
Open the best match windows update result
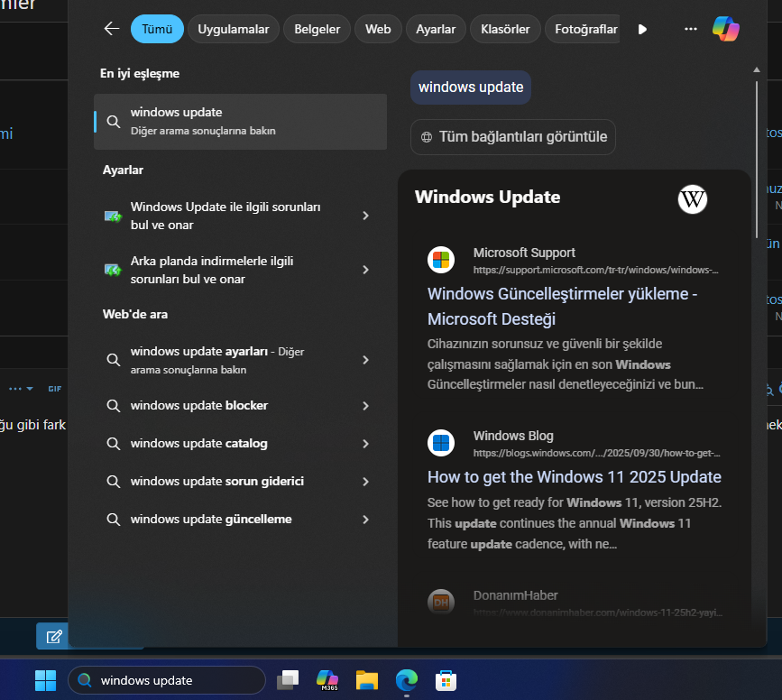pyautogui.click(x=240, y=121)
